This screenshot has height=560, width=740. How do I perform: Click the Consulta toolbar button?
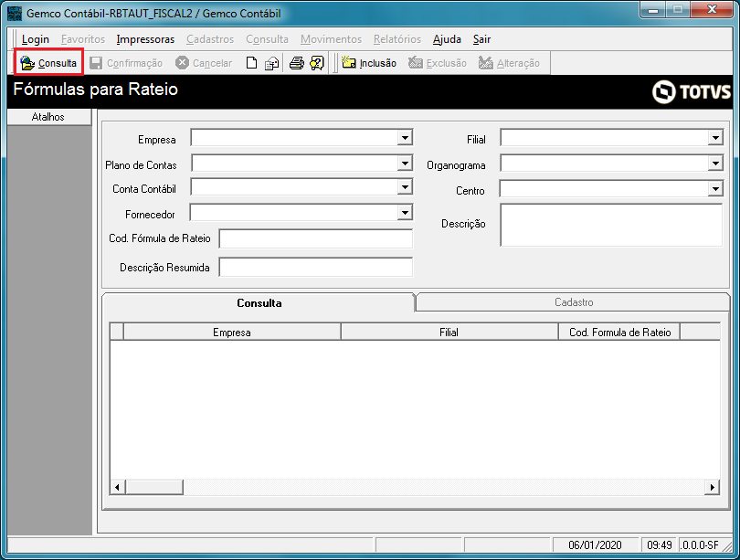[48, 63]
